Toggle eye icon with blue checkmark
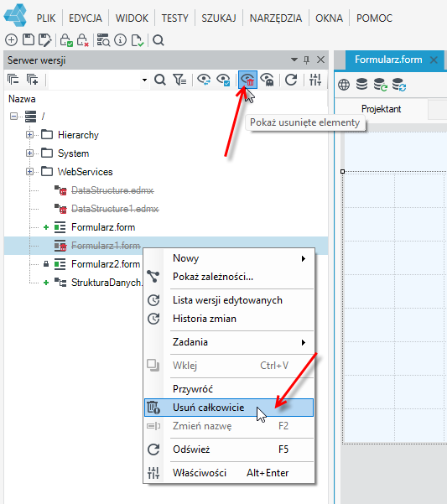 223,80
